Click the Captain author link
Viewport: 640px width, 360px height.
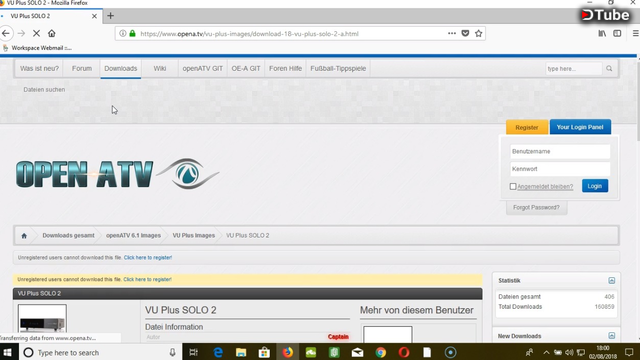[338, 337]
